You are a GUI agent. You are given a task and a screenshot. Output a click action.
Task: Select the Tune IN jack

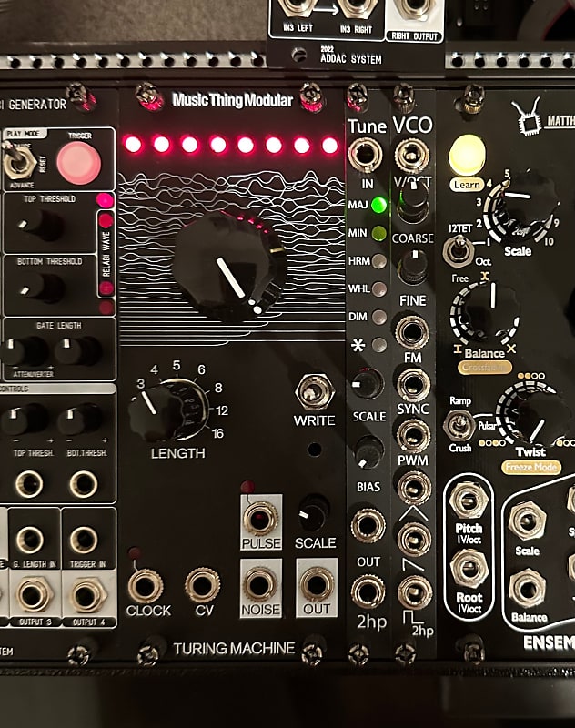pos(365,155)
